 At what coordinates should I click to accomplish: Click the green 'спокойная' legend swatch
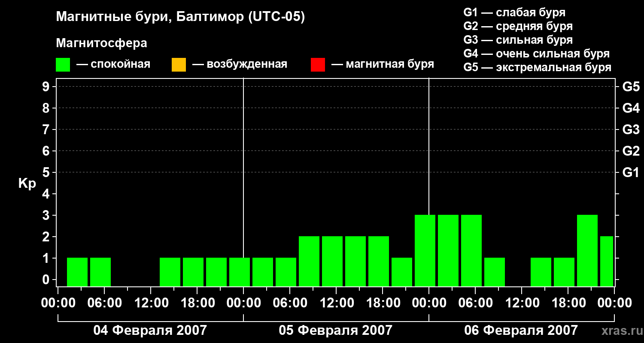63,65
